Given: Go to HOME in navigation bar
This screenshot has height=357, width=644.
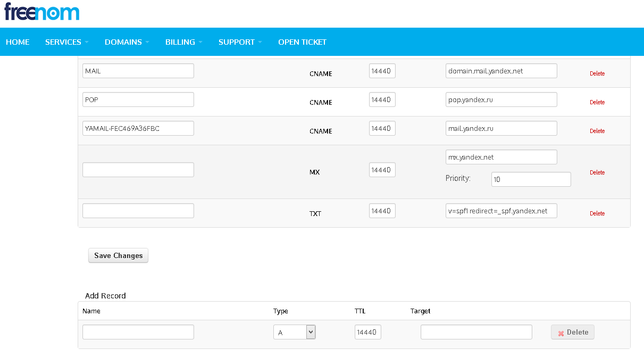Looking at the screenshot, I should pyautogui.click(x=18, y=42).
